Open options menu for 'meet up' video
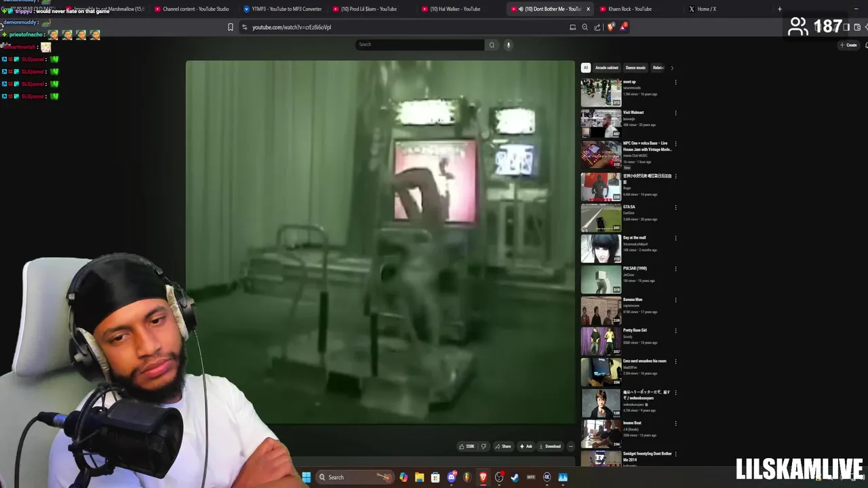Viewport: 868px width, 488px height. pos(675,83)
